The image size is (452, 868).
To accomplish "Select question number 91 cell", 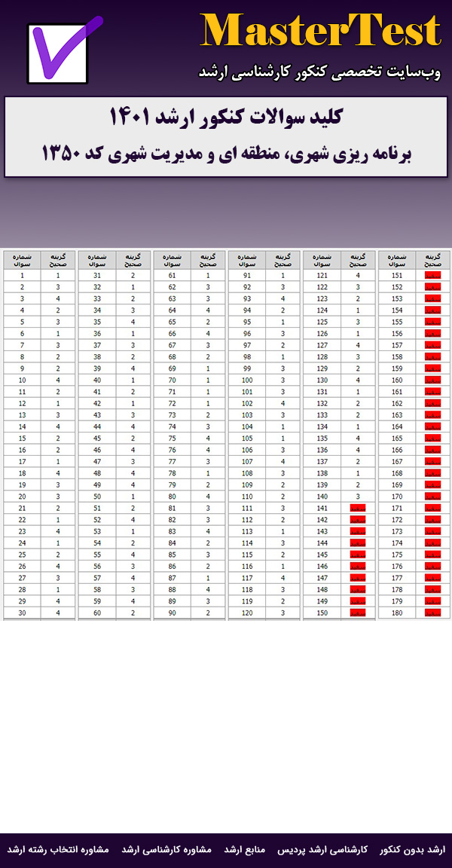I will pyautogui.click(x=247, y=276).
